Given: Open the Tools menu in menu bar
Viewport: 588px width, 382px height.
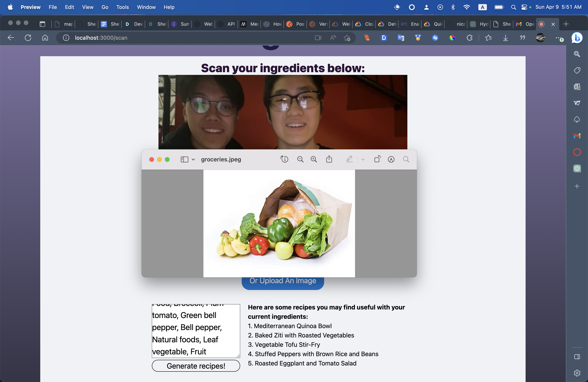Looking at the screenshot, I should [122, 7].
